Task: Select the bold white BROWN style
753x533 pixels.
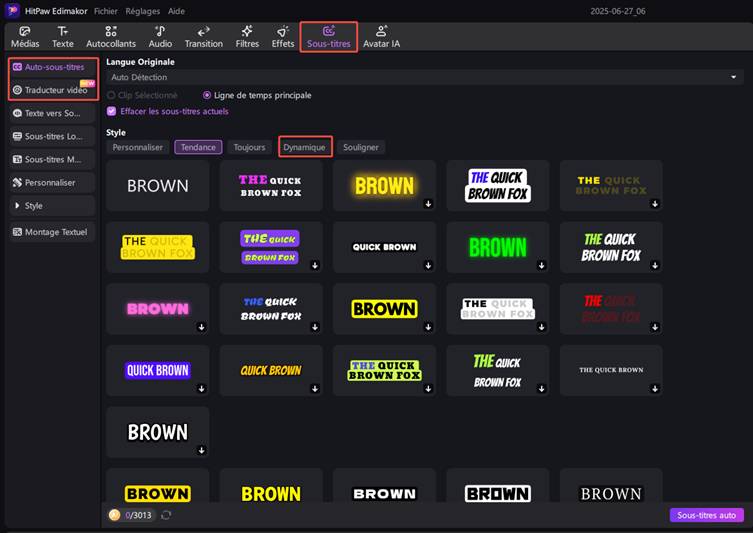Action: (158, 432)
